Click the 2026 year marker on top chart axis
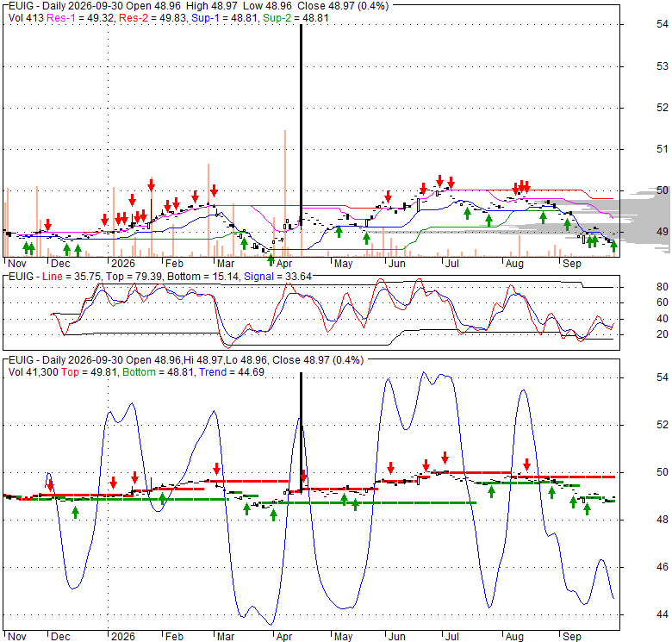The width and height of the screenshot is (672, 642). [123, 264]
